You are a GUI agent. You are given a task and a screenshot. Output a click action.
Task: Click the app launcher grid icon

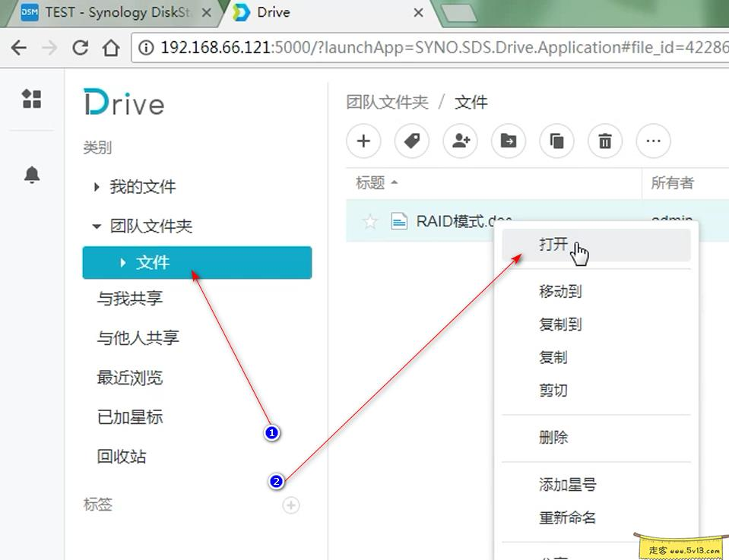pyautogui.click(x=31, y=100)
